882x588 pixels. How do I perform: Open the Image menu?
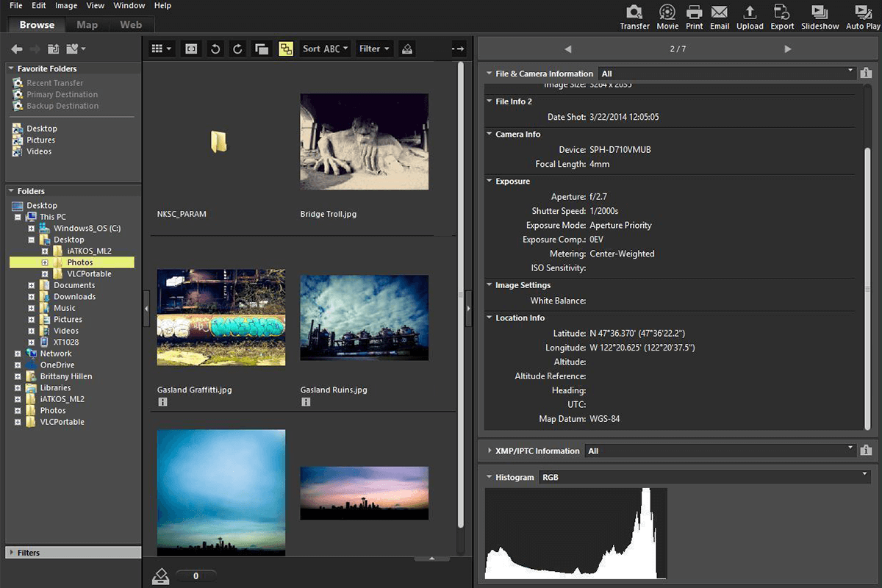click(65, 5)
